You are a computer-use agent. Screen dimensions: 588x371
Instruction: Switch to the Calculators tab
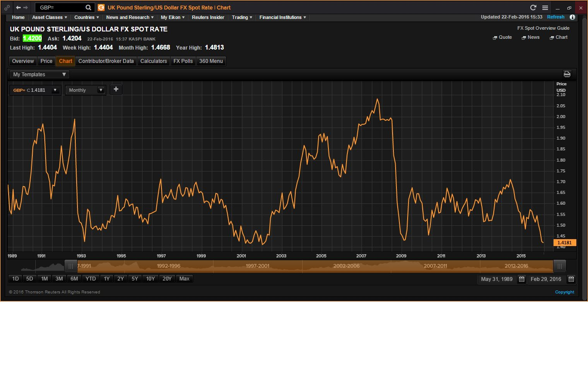tap(153, 61)
